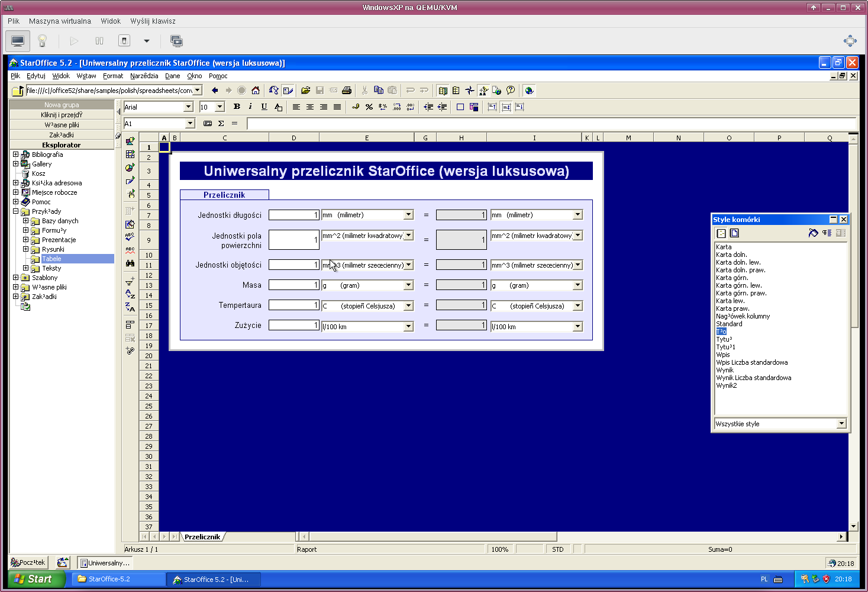Click the Kliknij i przejdŸ button
Image resolution: width=868 pixels, height=592 pixels.
point(62,115)
